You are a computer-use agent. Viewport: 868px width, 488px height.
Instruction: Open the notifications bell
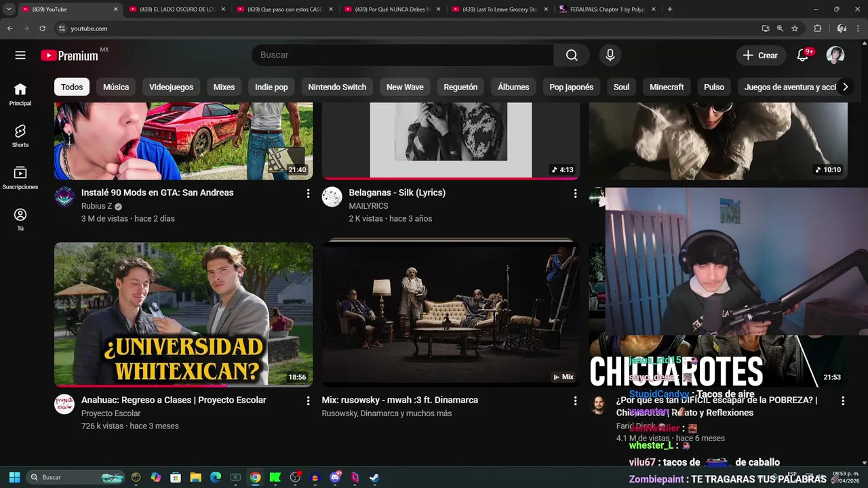coord(803,56)
